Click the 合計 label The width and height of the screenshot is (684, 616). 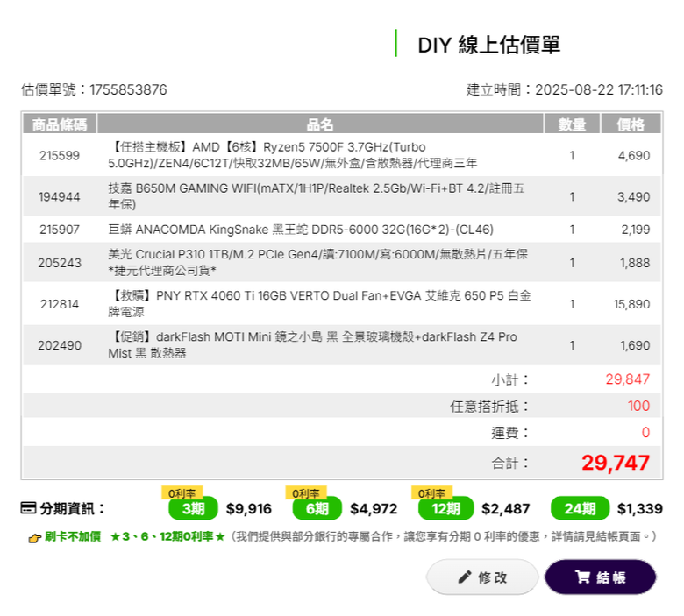(x=510, y=463)
